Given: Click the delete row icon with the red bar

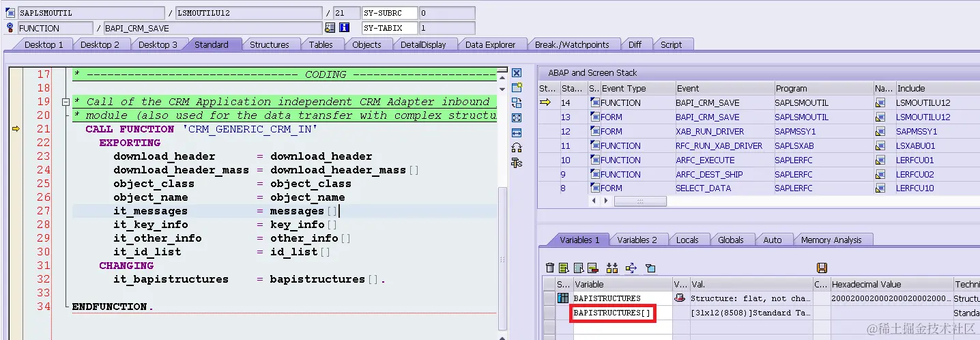Looking at the screenshot, I should [592, 268].
